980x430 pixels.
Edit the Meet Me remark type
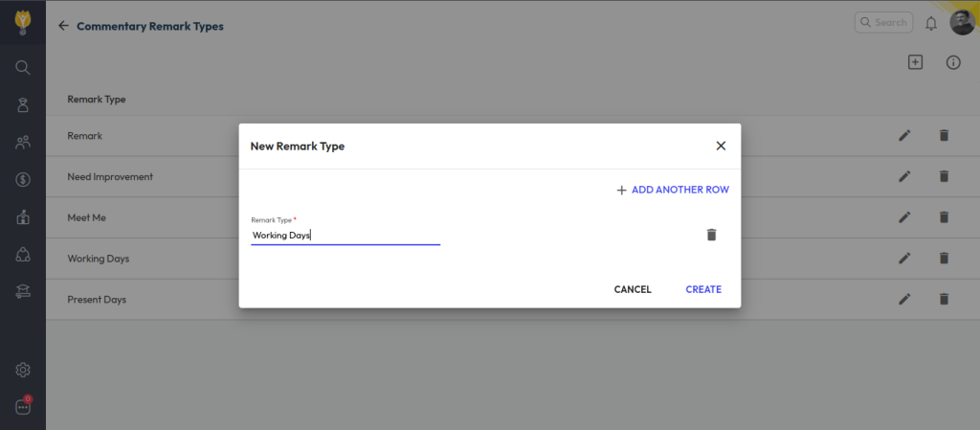[x=904, y=217]
